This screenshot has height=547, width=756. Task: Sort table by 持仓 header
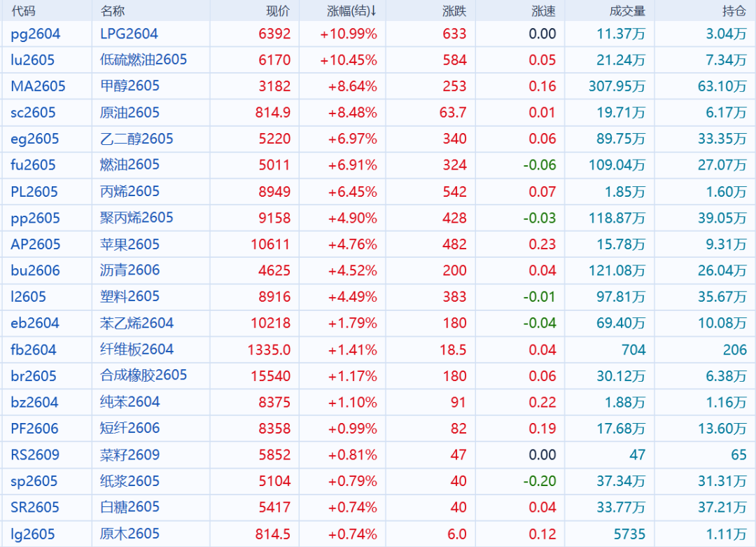[x=734, y=11]
